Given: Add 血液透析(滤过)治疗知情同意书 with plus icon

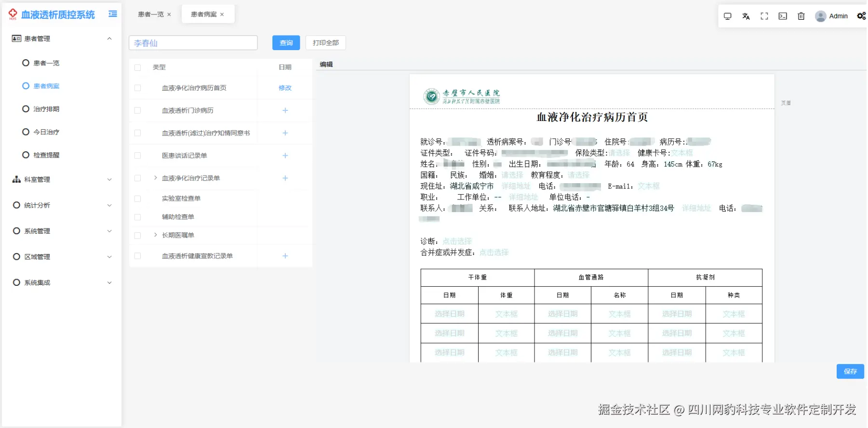Looking at the screenshot, I should [x=285, y=133].
